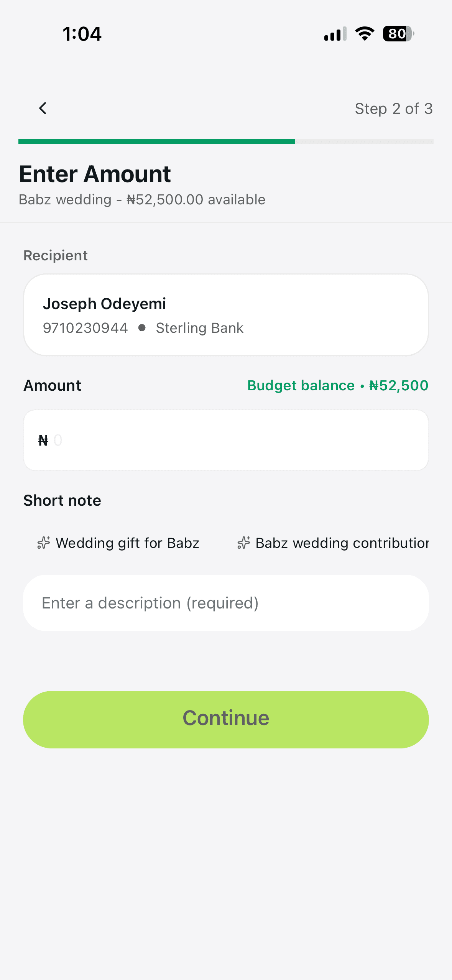
Task: Tap the battery level indicator
Action: [398, 34]
